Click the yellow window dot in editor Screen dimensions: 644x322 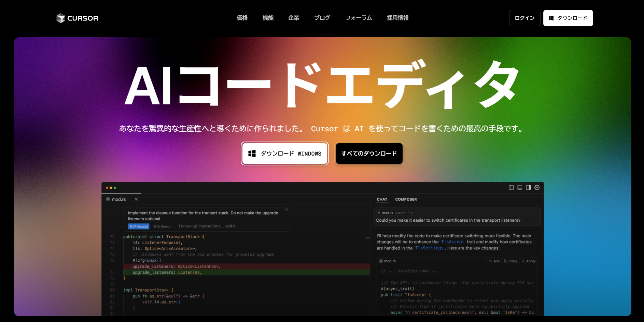coord(111,188)
